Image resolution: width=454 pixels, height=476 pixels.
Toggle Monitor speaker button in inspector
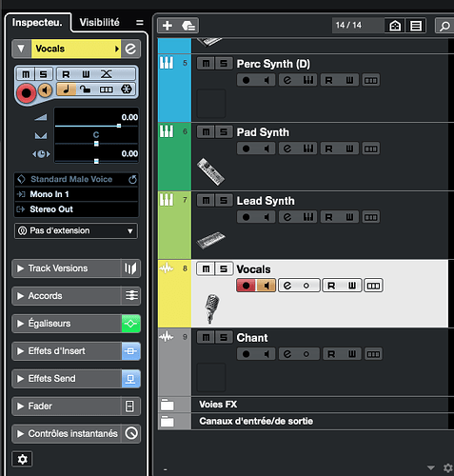(x=46, y=90)
